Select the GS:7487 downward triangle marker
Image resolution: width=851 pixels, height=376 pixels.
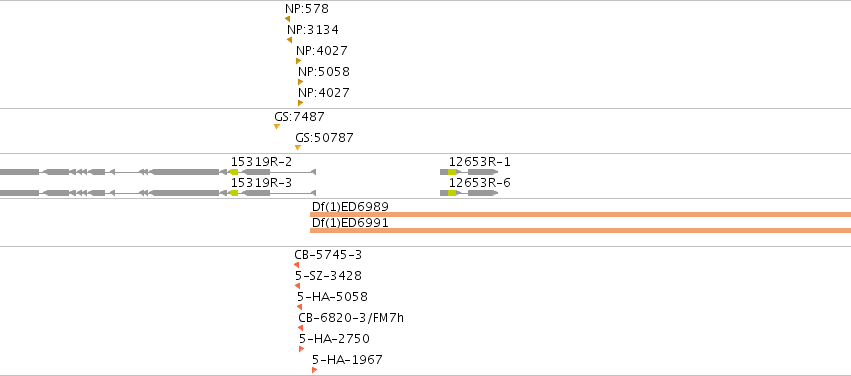[x=277, y=126]
